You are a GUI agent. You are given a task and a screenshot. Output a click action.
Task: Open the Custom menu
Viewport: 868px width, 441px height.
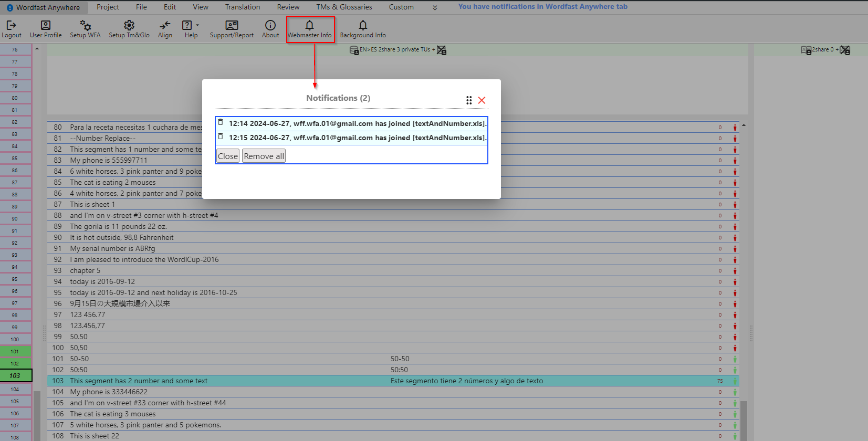pos(401,7)
